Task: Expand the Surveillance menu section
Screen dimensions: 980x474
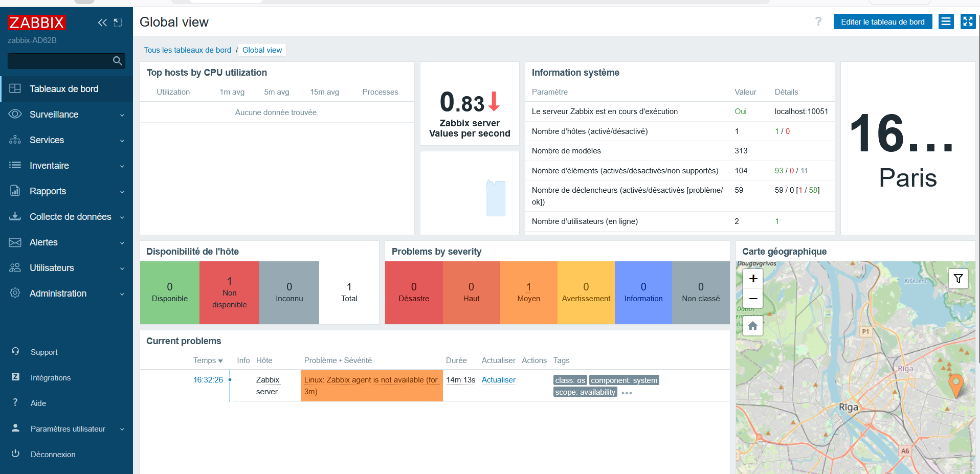Action: [x=54, y=115]
